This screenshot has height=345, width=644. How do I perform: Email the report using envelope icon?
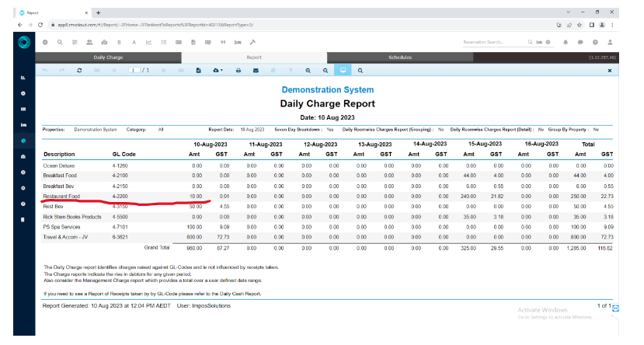pyautogui.click(x=256, y=70)
